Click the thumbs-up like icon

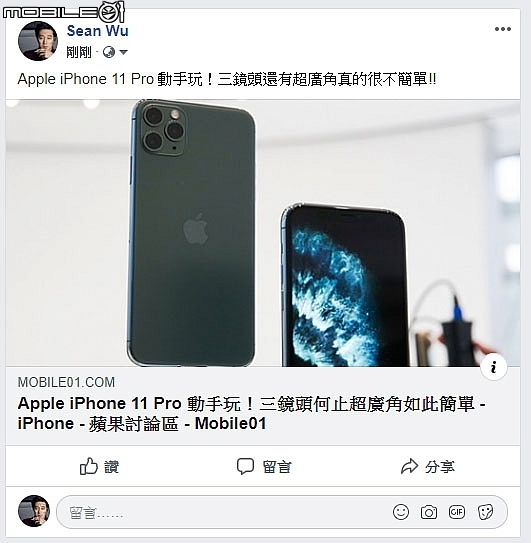89,466
